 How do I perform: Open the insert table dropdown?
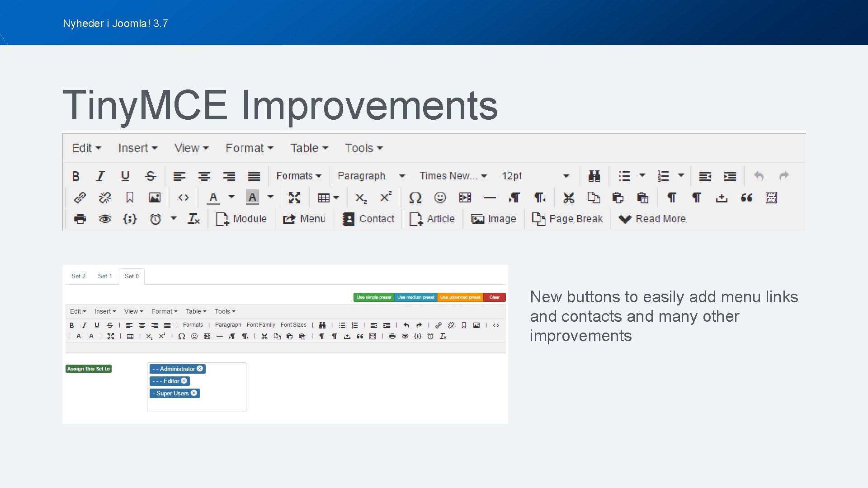(328, 197)
